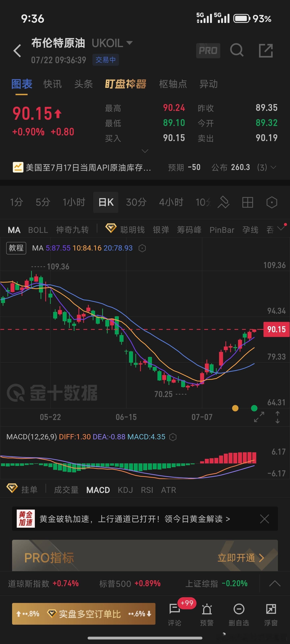290x644 pixels.
Task: Open the 浮窗 floating window icon
Action: click(x=271, y=609)
